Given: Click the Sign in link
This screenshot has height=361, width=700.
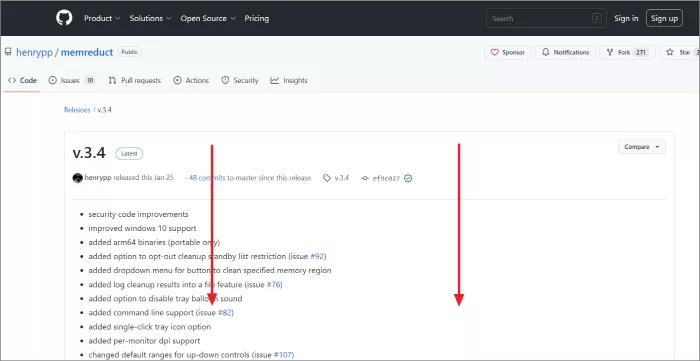Looking at the screenshot, I should (x=626, y=18).
